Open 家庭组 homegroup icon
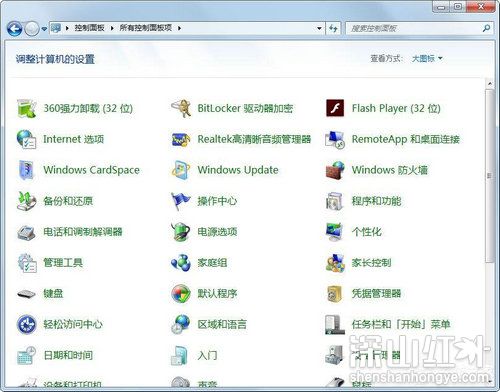Viewport: 500px width, 392px height. [181, 263]
